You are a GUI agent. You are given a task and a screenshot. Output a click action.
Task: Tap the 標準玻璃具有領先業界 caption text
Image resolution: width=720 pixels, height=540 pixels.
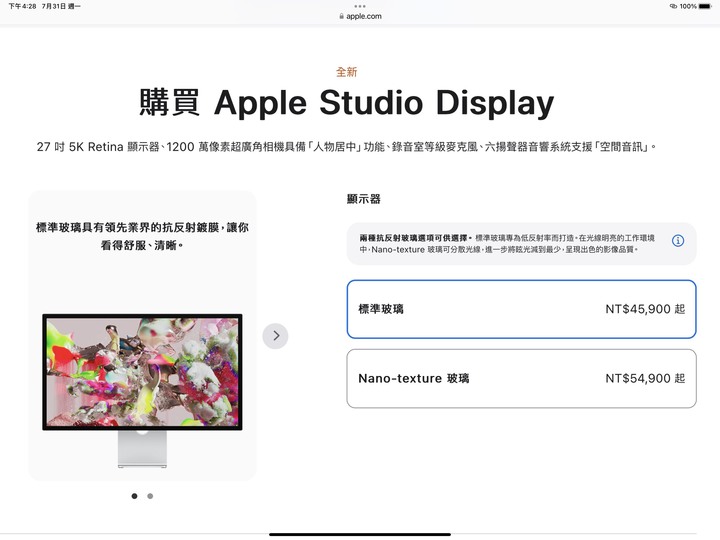click(142, 236)
